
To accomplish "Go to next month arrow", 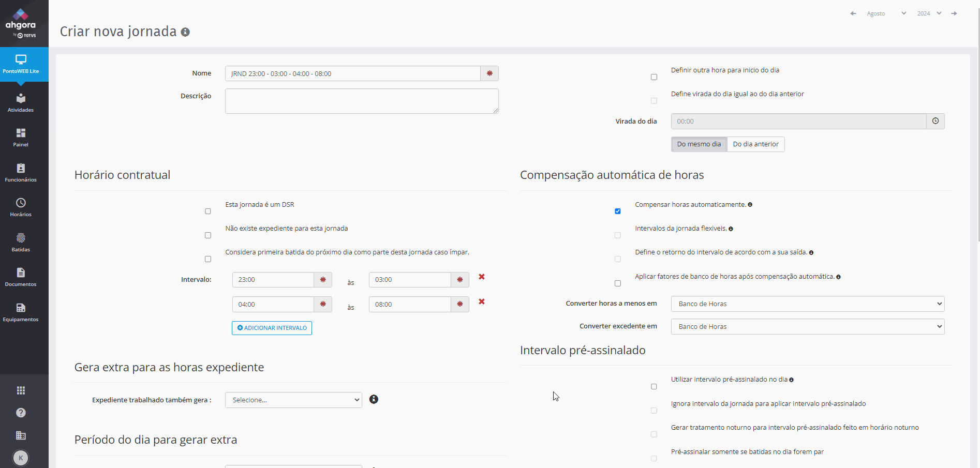I will click(x=954, y=13).
